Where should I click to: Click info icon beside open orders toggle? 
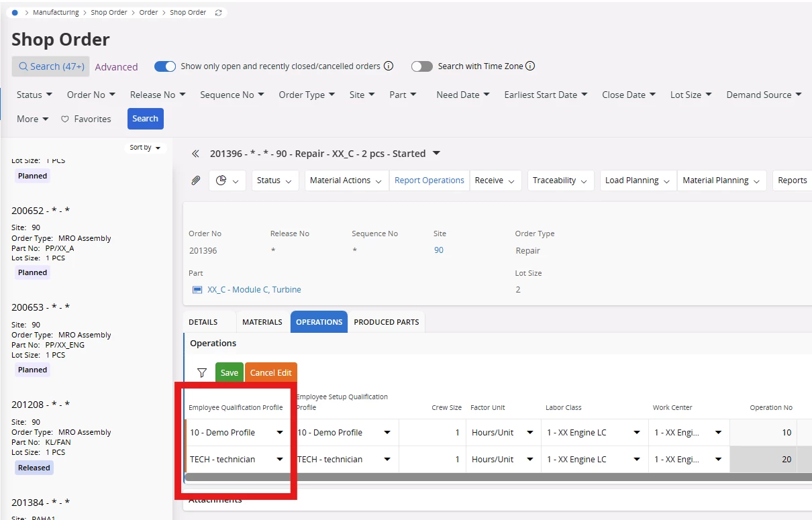tap(389, 66)
